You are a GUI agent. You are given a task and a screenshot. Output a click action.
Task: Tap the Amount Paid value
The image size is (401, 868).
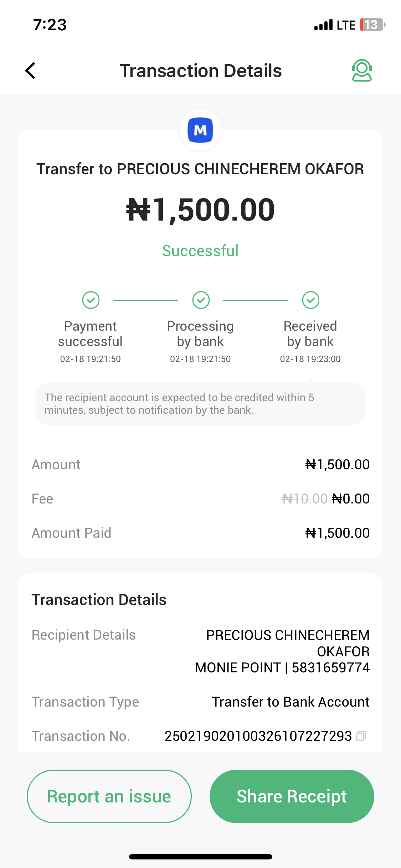pos(337,533)
